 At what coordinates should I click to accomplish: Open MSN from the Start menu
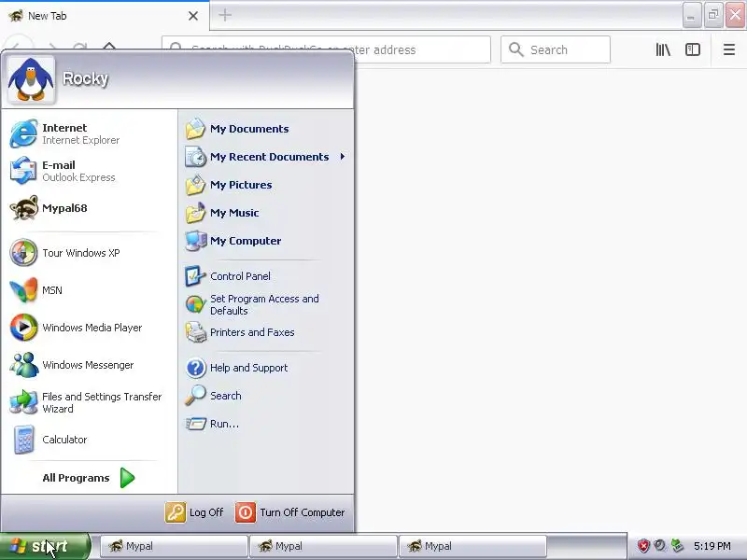pyautogui.click(x=89, y=290)
